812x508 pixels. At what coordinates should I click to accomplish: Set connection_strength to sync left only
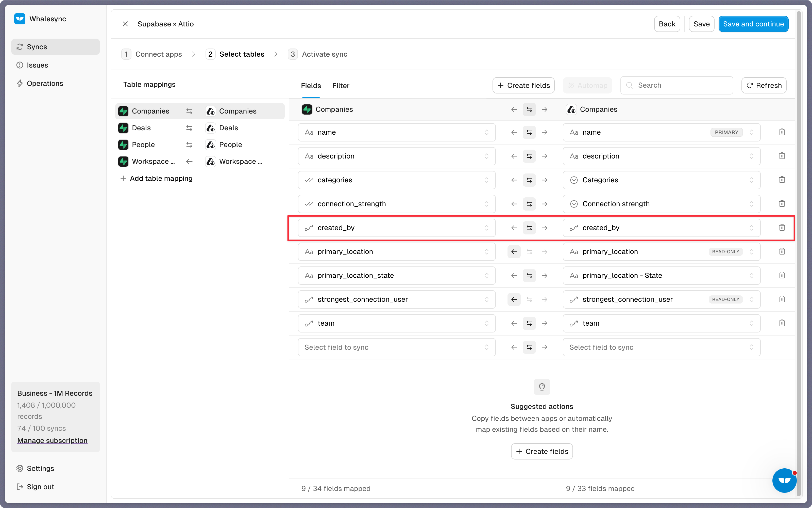(514, 204)
